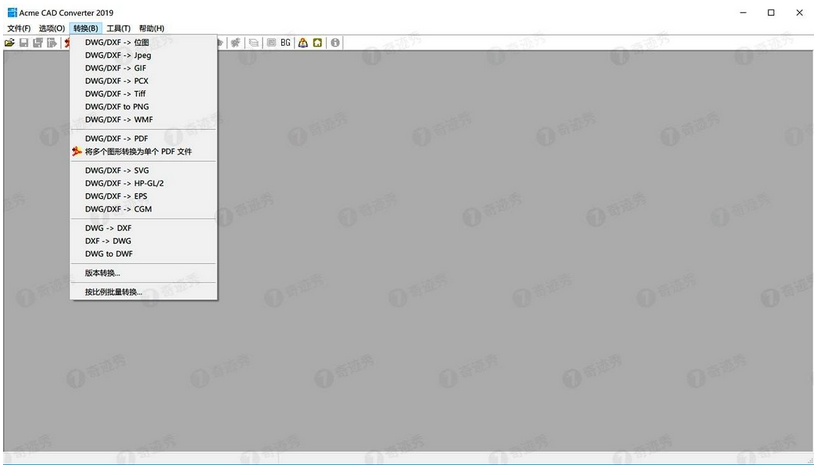
Task: Click the Open file toolbar icon
Action: click(9, 43)
